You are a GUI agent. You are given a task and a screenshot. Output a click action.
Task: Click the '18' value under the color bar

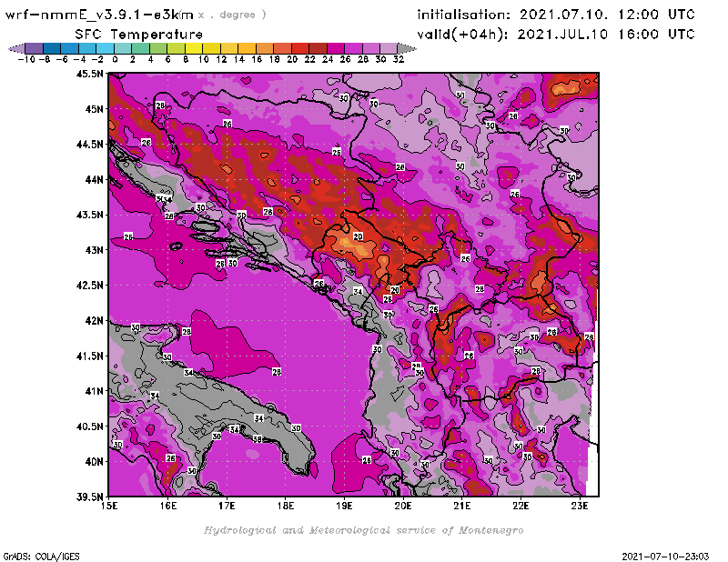tap(275, 59)
